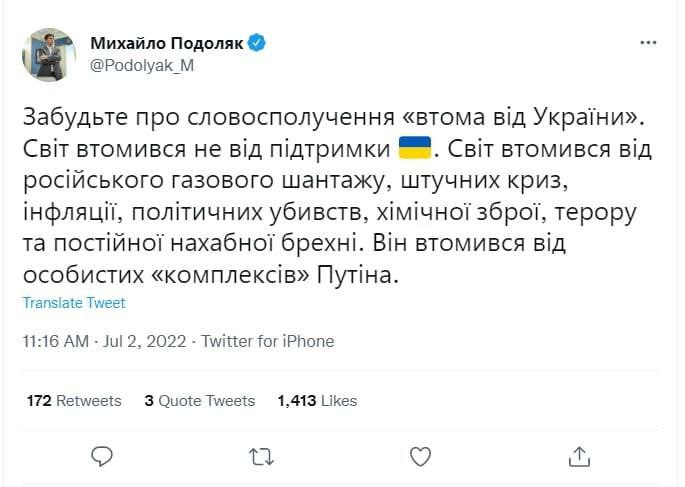The image size is (685, 487).
Task: Click the blue verified checkmark badge
Action: (258, 43)
